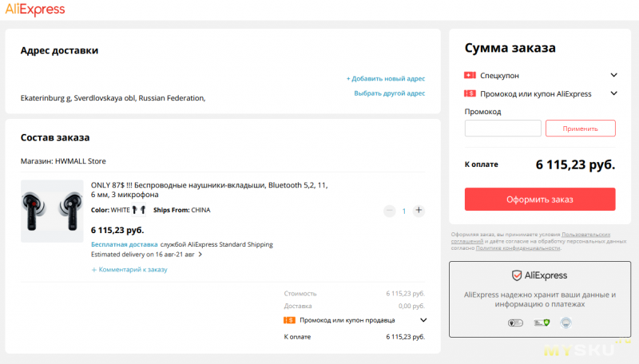Screen dimensions: 639x364
Task: Click the red Спецкупон coupon icon
Action: (x=470, y=75)
